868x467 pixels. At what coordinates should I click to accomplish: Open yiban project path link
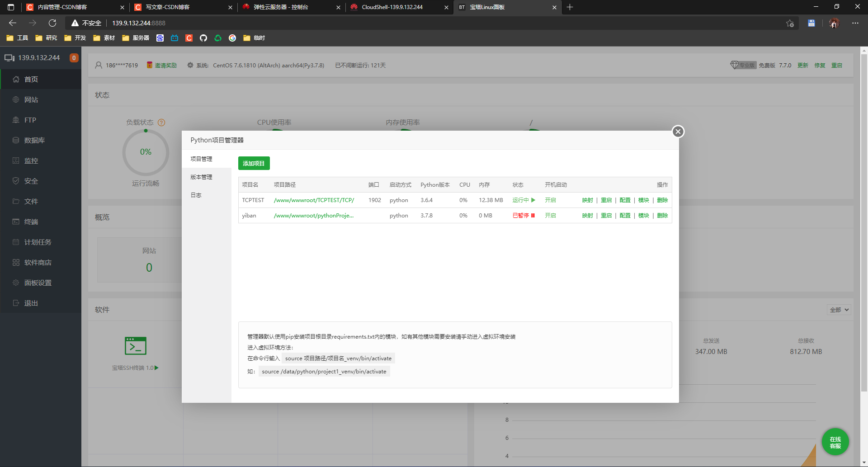314,215
